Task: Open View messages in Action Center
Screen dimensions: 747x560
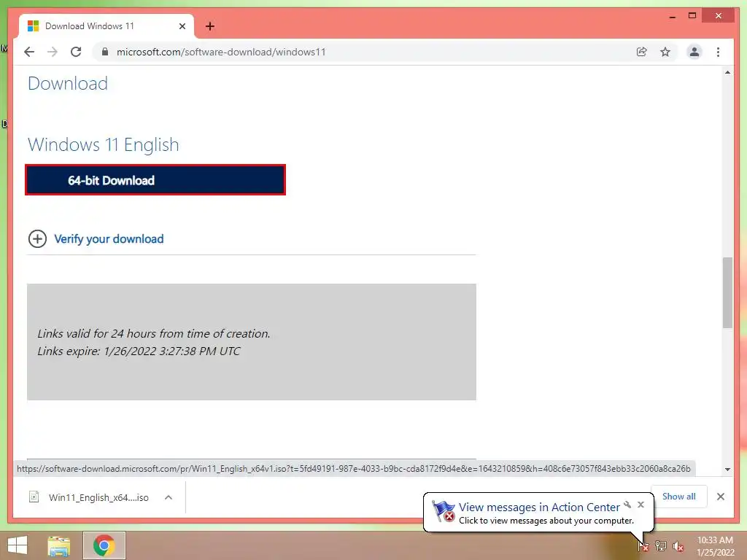Action: pos(539,507)
